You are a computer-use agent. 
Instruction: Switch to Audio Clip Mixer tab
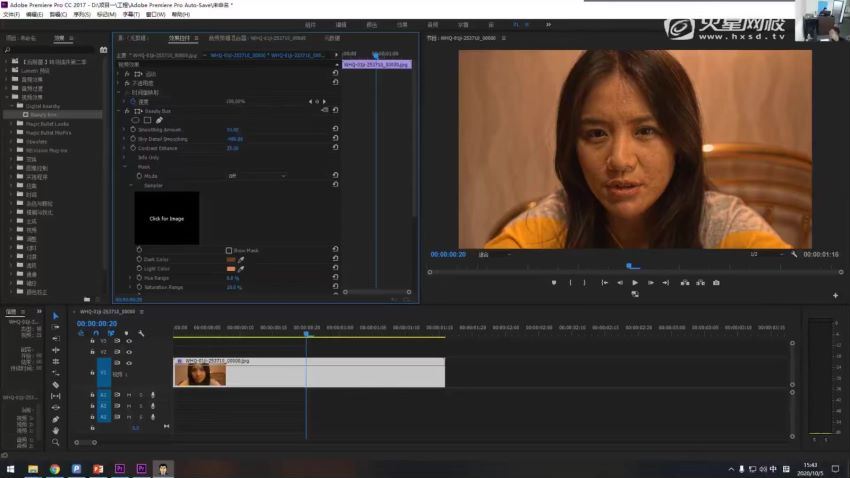(x=257, y=38)
